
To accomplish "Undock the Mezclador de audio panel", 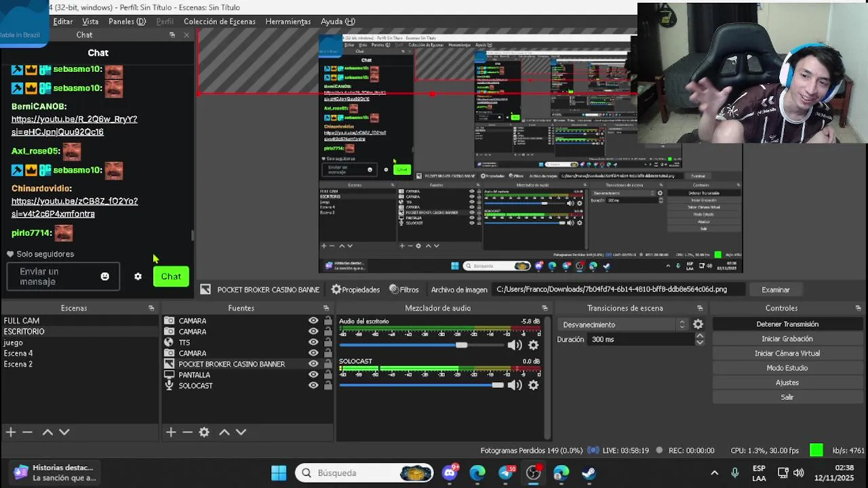I will click(545, 308).
